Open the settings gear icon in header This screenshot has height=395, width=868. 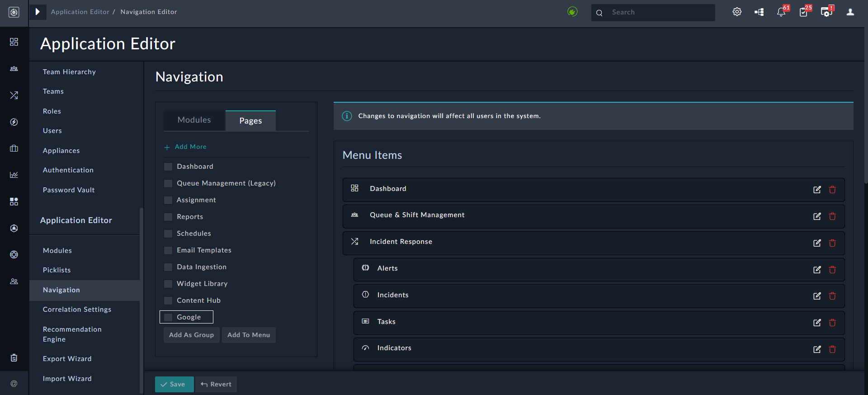pyautogui.click(x=737, y=12)
